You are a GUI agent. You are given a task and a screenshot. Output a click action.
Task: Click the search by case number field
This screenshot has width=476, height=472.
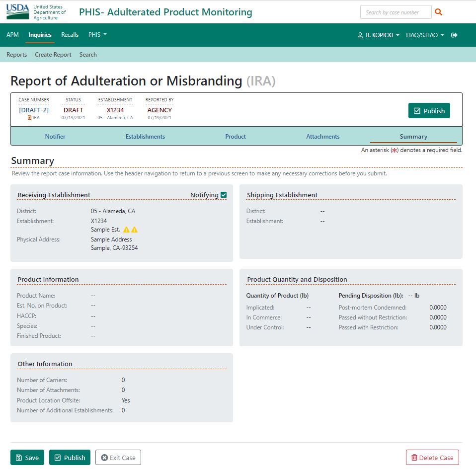point(396,12)
